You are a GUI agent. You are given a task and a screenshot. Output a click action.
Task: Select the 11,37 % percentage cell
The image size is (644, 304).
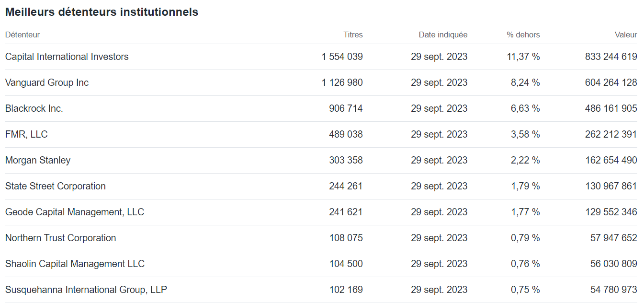click(523, 57)
